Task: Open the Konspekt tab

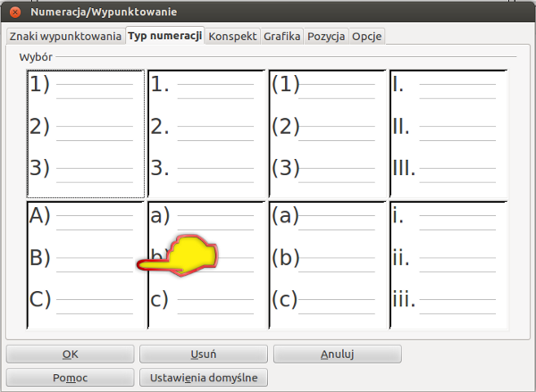Action: point(232,37)
